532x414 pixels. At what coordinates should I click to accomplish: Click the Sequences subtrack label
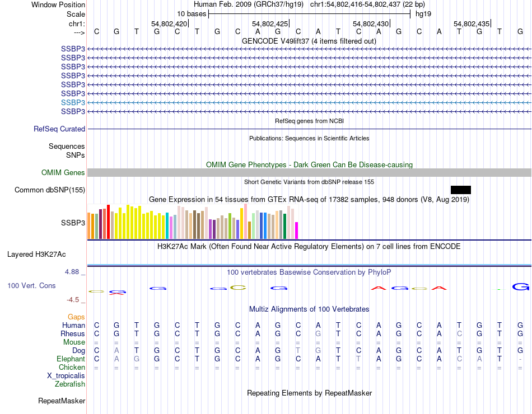coord(67,146)
